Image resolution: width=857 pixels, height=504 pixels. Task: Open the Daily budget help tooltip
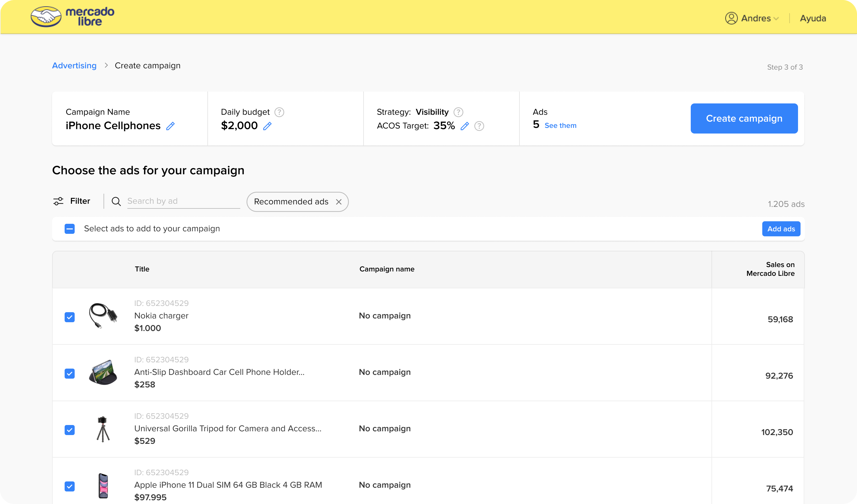coord(279,112)
